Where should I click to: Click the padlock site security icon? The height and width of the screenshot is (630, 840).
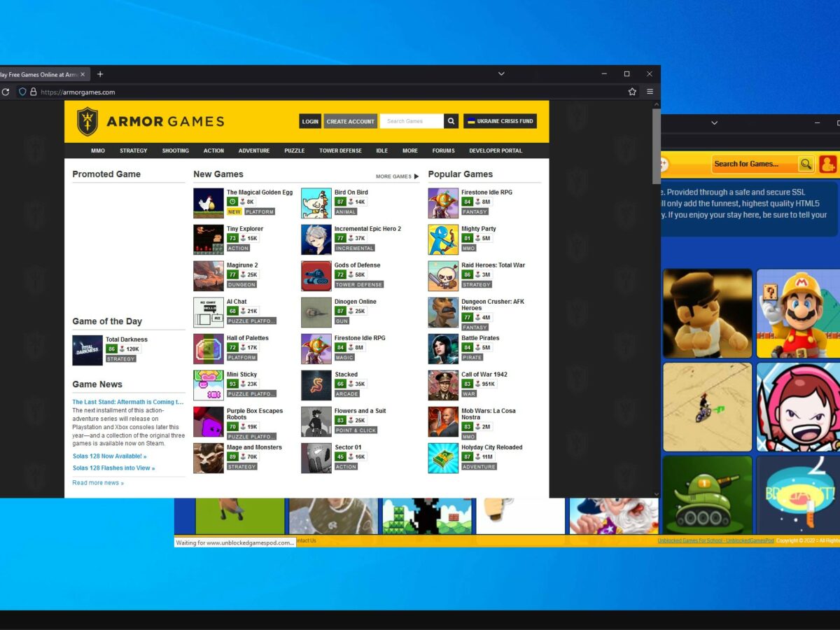(33, 92)
